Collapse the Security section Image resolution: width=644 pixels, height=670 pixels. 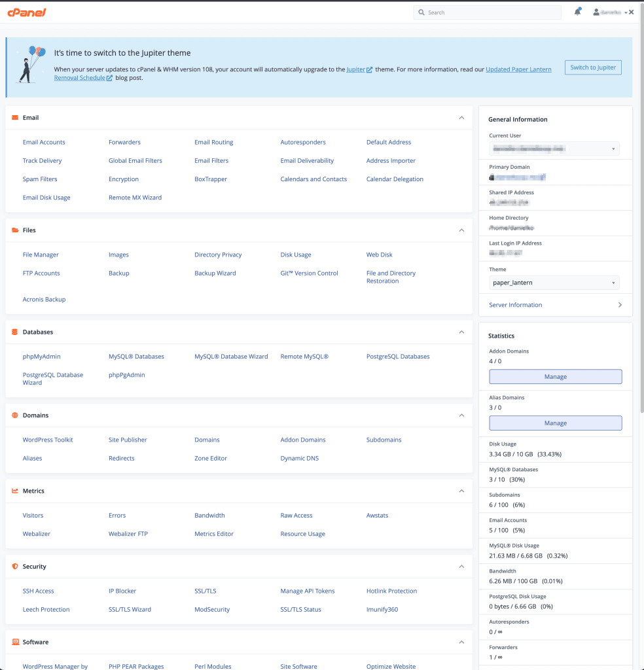click(x=461, y=567)
